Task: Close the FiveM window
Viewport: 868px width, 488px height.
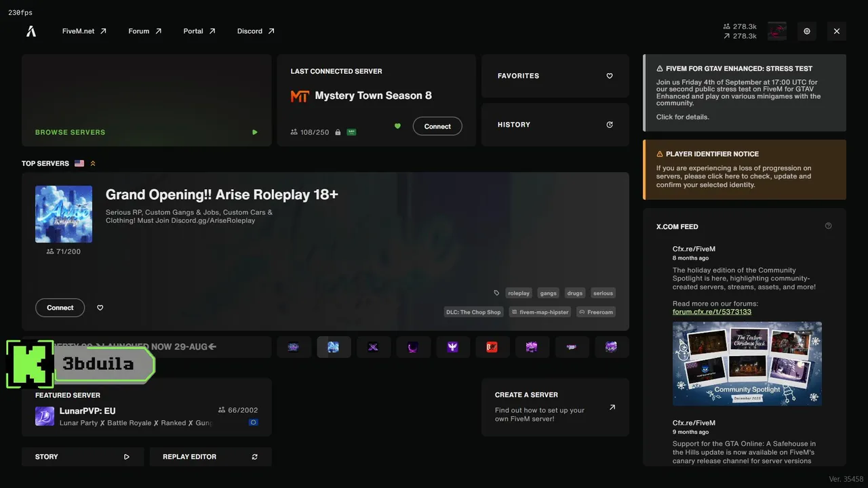Action: point(837,31)
